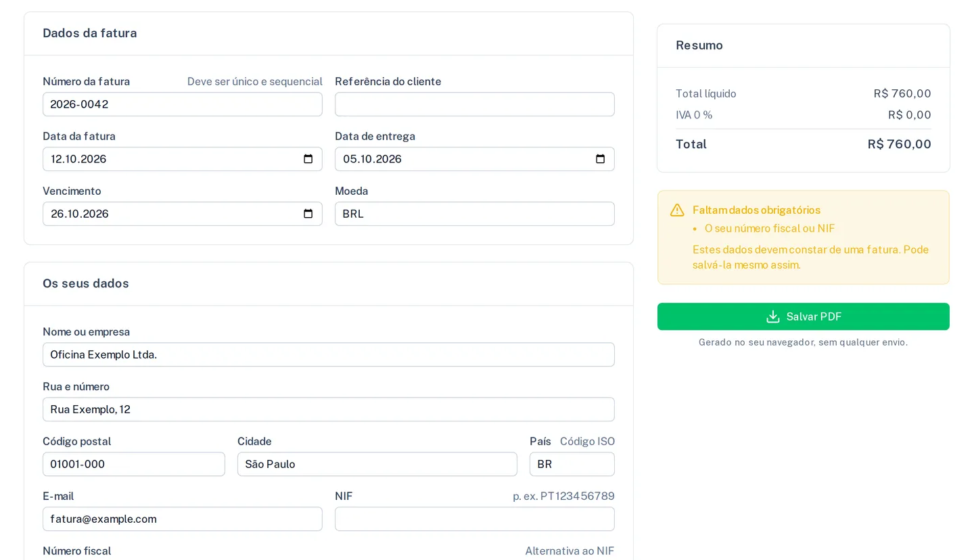The width and height of the screenshot is (974, 560).
Task: Click the "Dados da fatura" heading
Action: (x=90, y=33)
